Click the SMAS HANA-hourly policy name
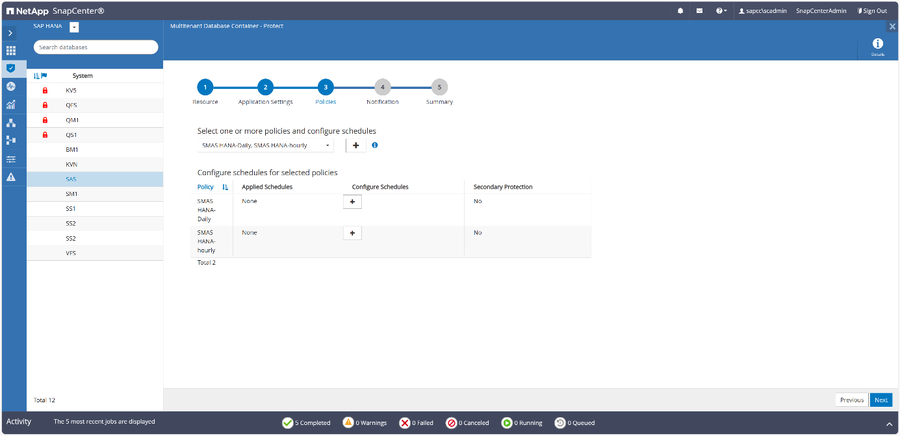Screen dimensions: 900x436 pyautogui.click(x=207, y=241)
